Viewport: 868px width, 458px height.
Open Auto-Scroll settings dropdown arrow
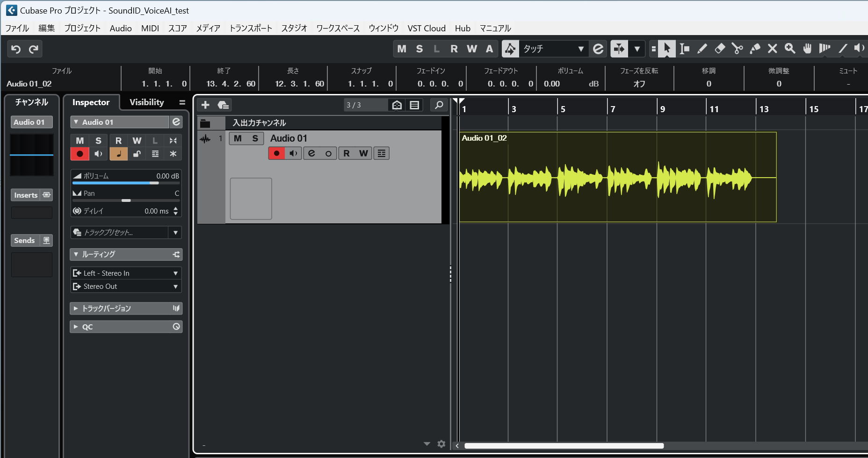(x=637, y=49)
